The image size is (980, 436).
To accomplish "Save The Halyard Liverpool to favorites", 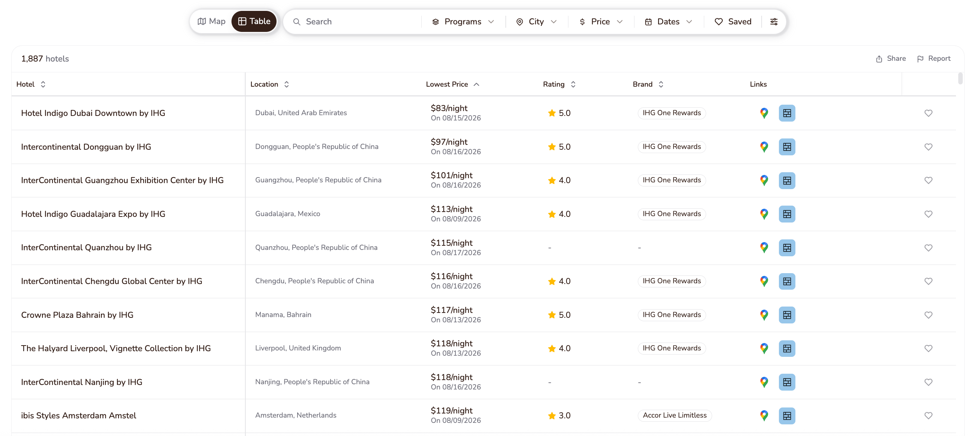I will pos(928,349).
